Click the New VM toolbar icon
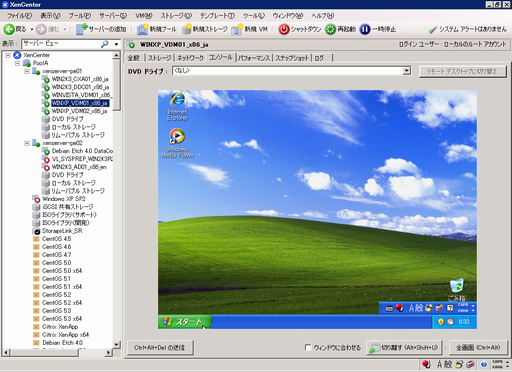The width and height of the screenshot is (512, 372). click(x=237, y=29)
